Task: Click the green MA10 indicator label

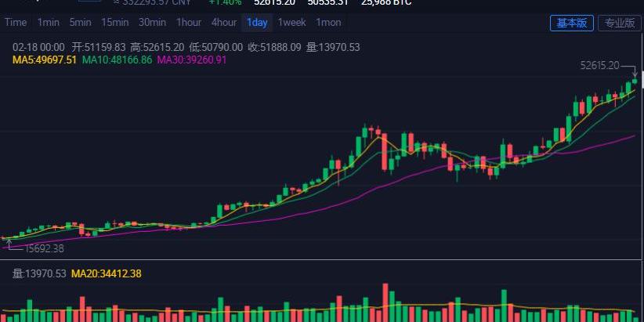Action: [x=117, y=60]
